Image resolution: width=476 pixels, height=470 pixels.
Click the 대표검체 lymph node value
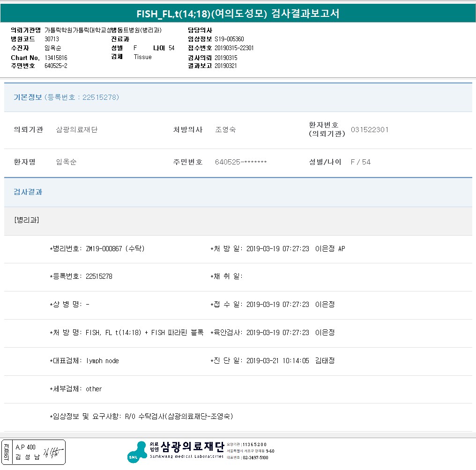click(102, 361)
